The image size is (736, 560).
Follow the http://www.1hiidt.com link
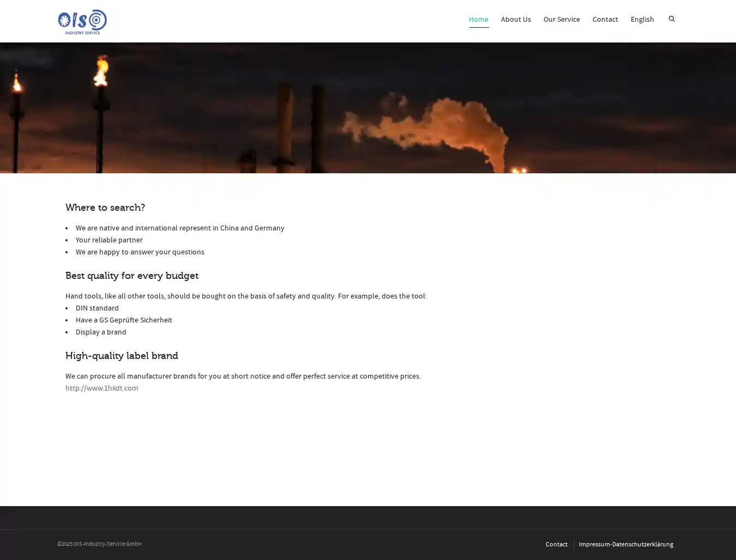pyautogui.click(x=101, y=388)
